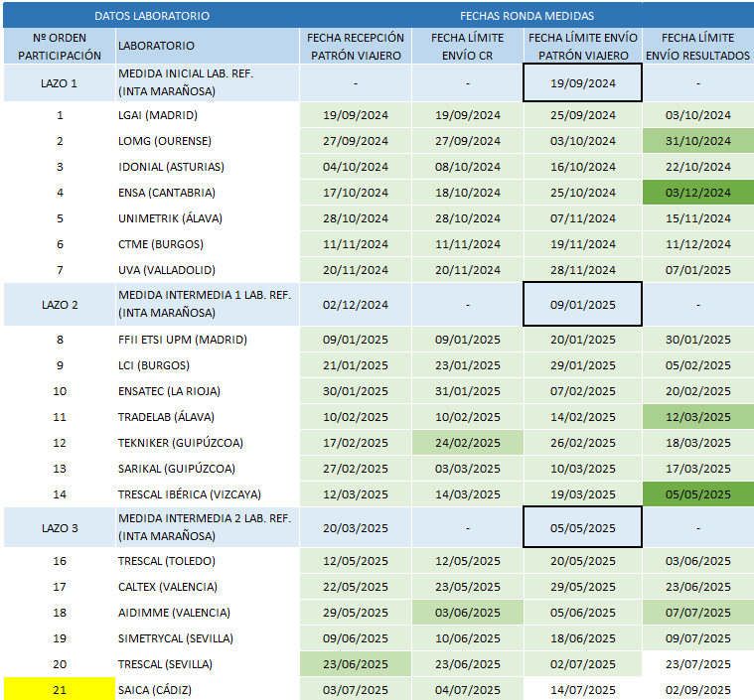This screenshot has width=754, height=700.
Task: Select TRESCAL TOLEDO results deadline 03/06/2025
Action: point(698,561)
